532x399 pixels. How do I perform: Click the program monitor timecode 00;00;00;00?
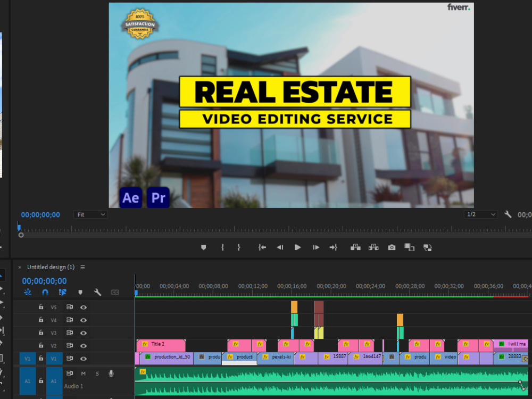40,215
